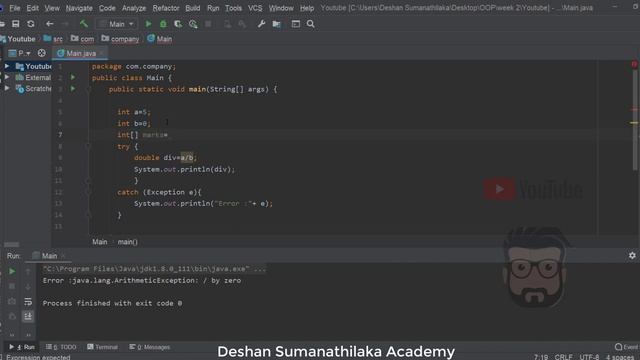Open the VCS menu

tap(255, 8)
